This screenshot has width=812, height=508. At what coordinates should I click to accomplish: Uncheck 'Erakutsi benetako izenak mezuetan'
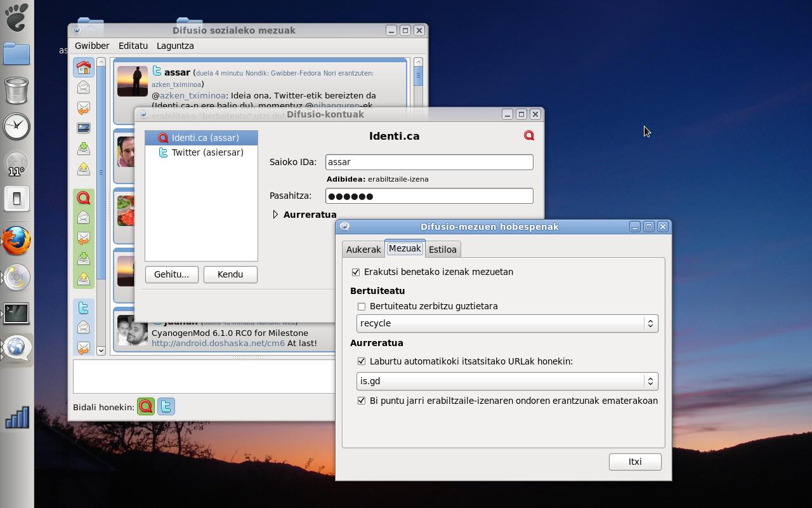[x=356, y=272]
